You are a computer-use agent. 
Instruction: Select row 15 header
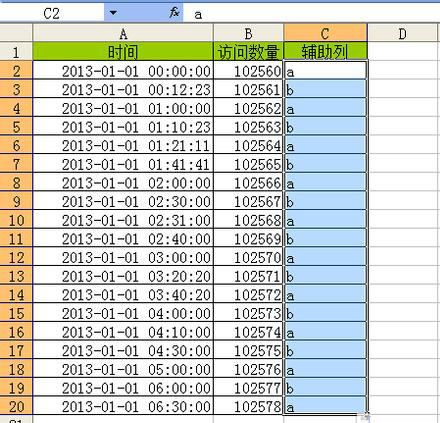point(16,313)
